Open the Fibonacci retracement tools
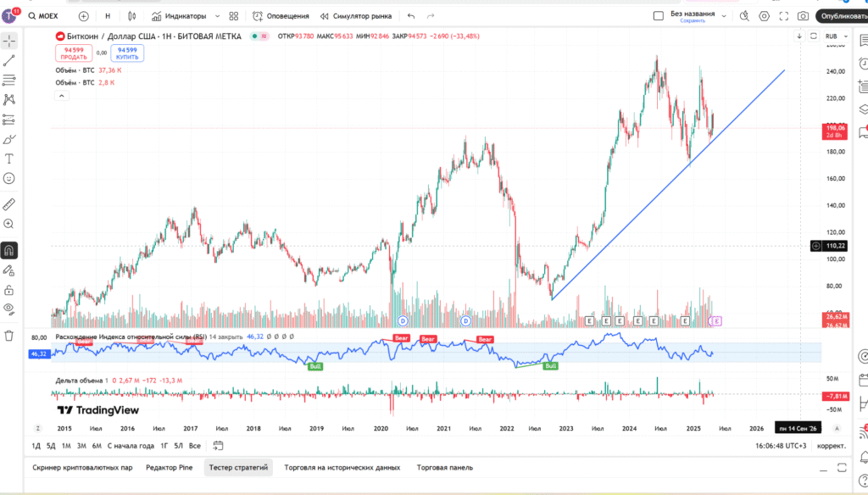The height and width of the screenshot is (495, 868). (8, 81)
